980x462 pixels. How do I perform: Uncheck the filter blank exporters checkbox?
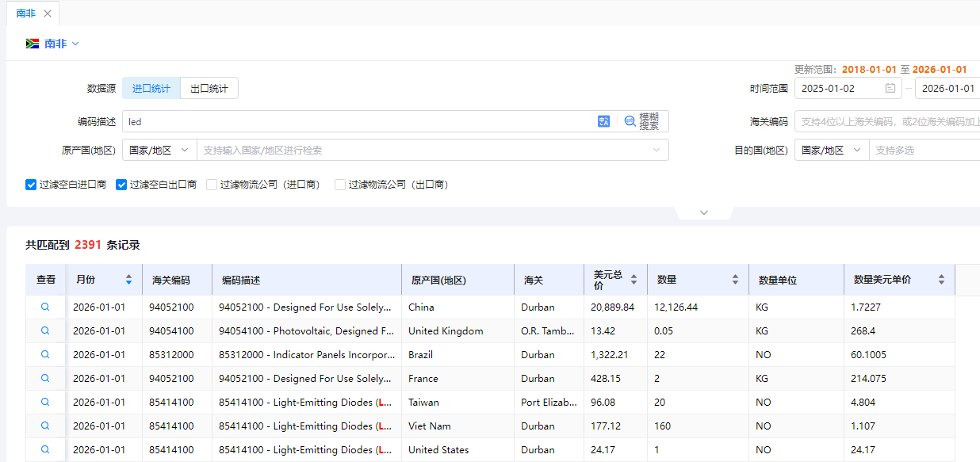[x=121, y=185]
